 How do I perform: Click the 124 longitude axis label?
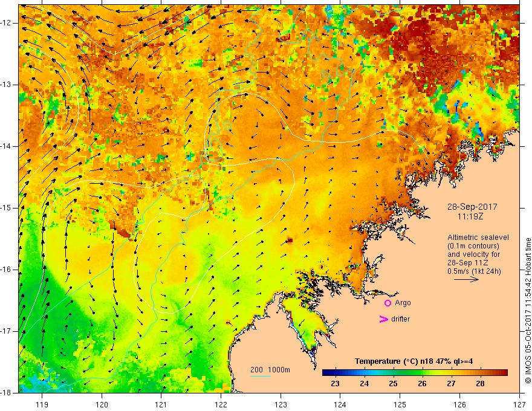[340, 405]
